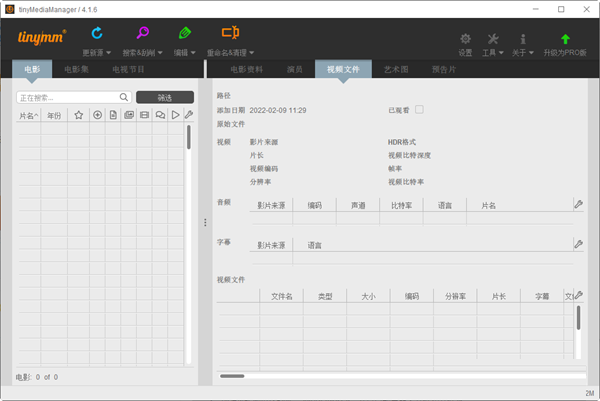
Task: Expand the 工具 dropdown arrow
Action: (501, 52)
